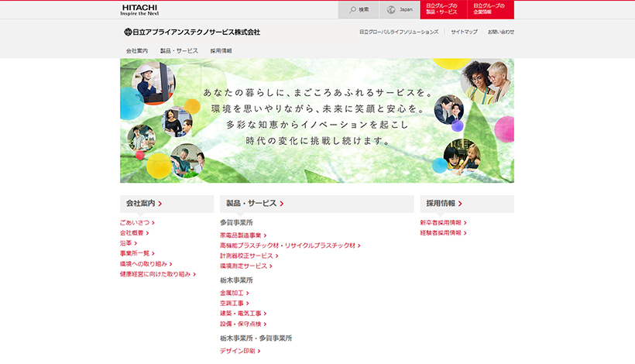Open the 計測器校正サービス link
Viewport: 635px width, 364px height.
[249, 256]
